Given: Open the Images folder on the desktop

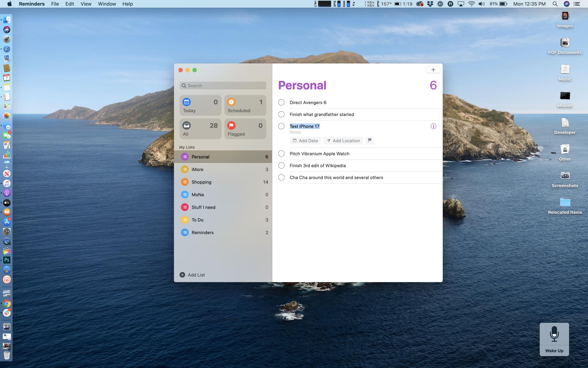Looking at the screenshot, I should click(565, 20).
